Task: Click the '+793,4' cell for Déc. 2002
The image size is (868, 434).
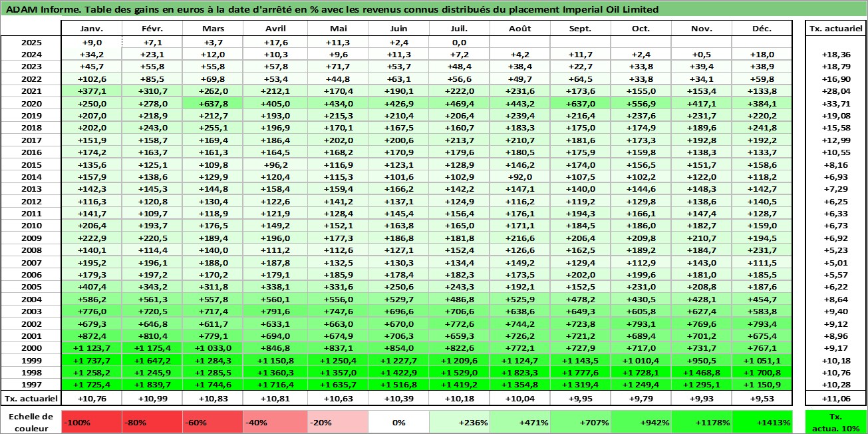Action: coord(761,324)
